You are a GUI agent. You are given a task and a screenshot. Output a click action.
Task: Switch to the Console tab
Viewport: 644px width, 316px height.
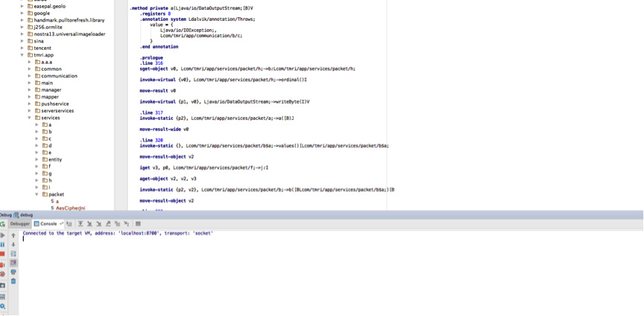click(48, 224)
